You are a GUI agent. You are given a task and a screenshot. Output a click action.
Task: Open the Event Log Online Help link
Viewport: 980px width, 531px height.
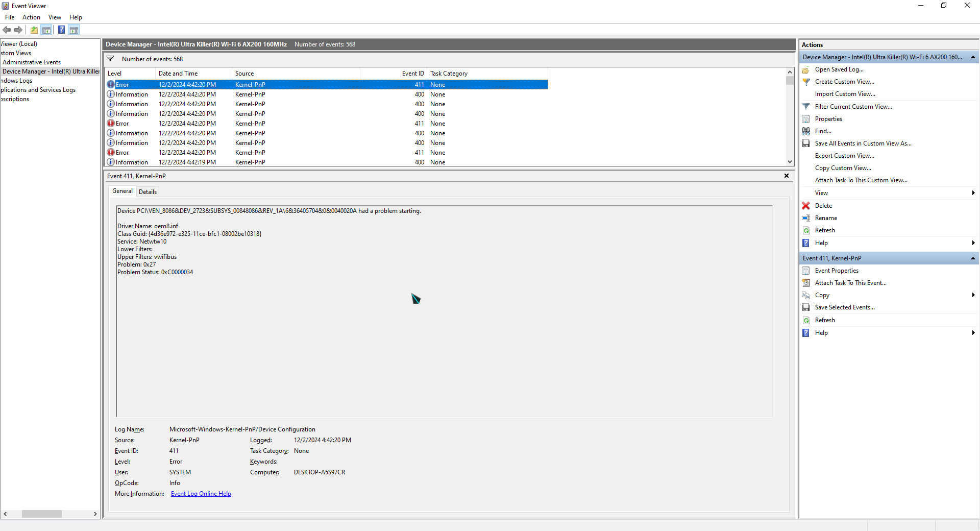click(201, 494)
